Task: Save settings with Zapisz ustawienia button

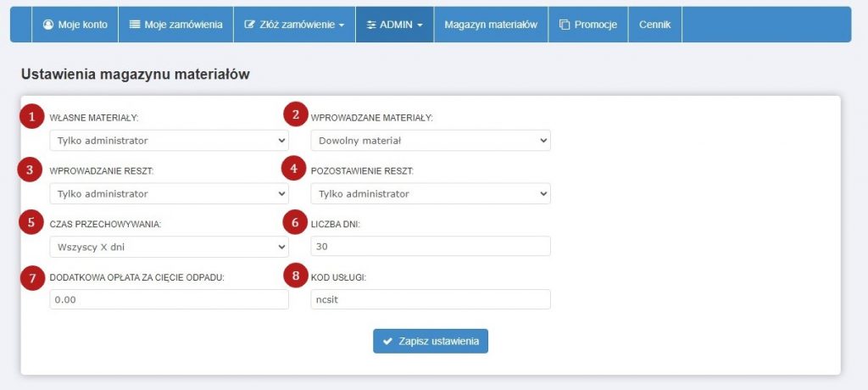Action: [431, 341]
